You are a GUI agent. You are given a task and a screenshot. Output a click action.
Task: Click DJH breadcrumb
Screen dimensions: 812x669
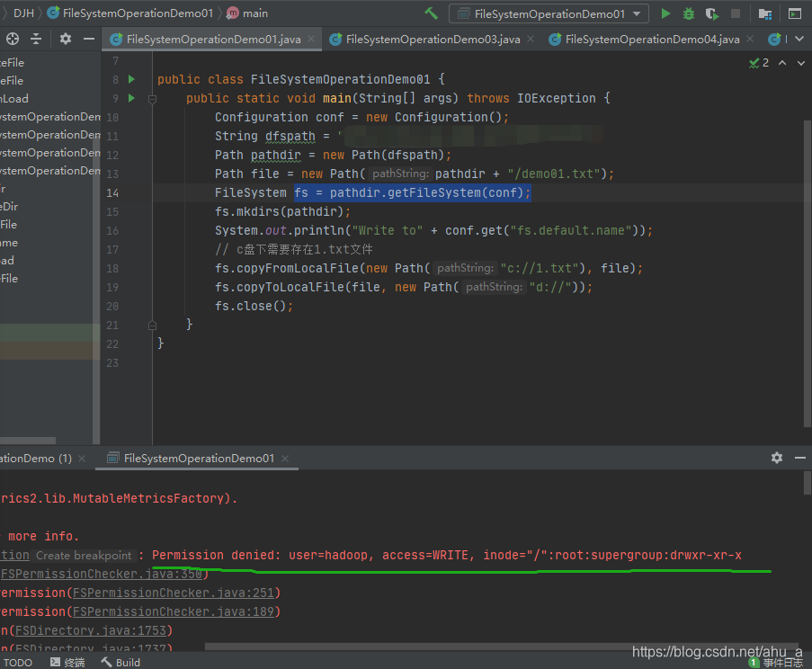click(23, 13)
